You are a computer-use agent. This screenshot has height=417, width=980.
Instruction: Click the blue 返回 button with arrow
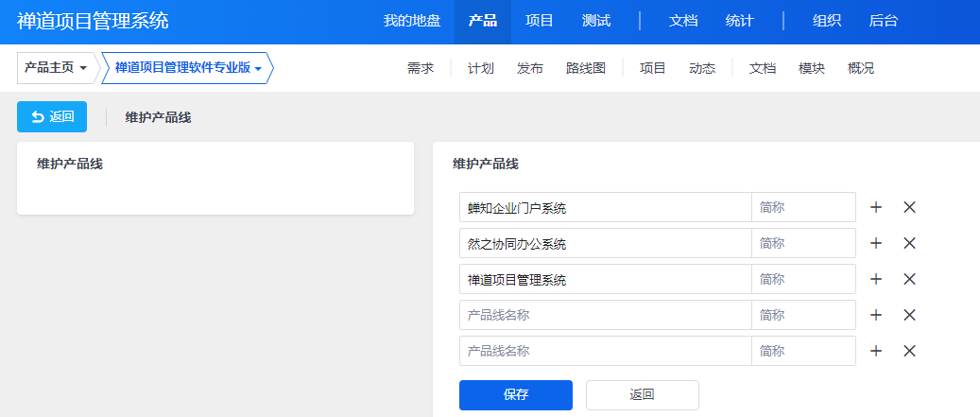52,117
